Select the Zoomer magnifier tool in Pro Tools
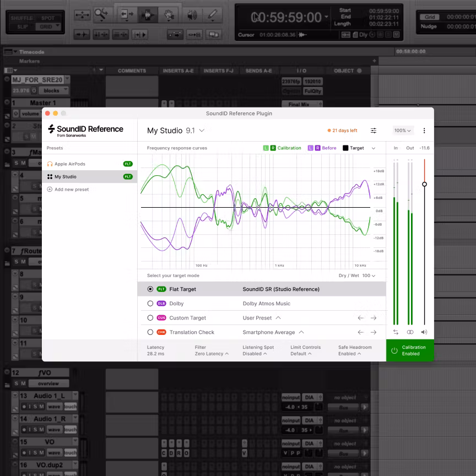476x476 pixels. click(x=100, y=14)
